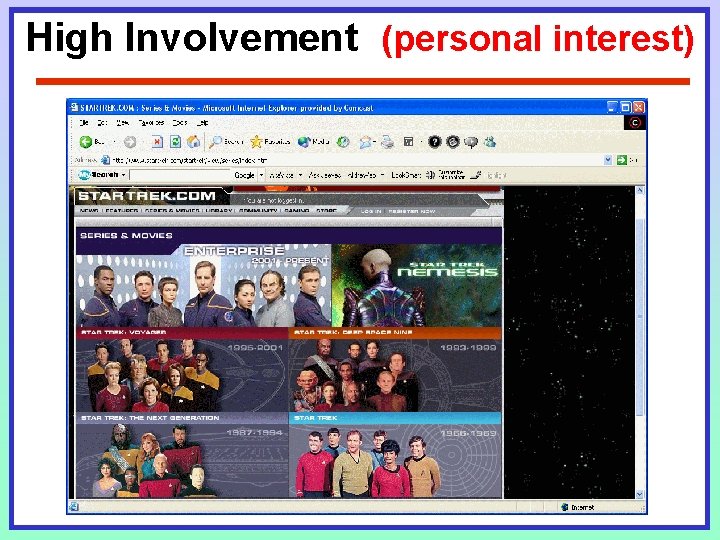Open the Tools menu

pyautogui.click(x=180, y=123)
